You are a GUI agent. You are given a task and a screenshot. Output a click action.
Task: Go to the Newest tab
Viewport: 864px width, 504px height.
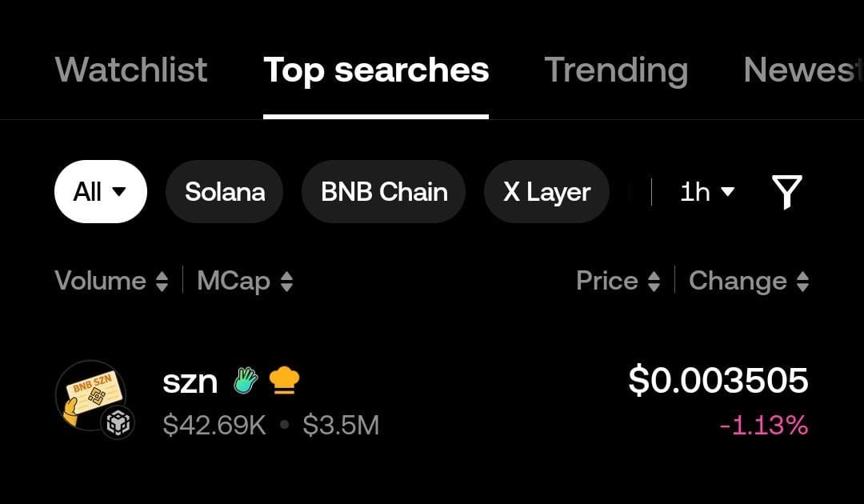tap(800, 70)
